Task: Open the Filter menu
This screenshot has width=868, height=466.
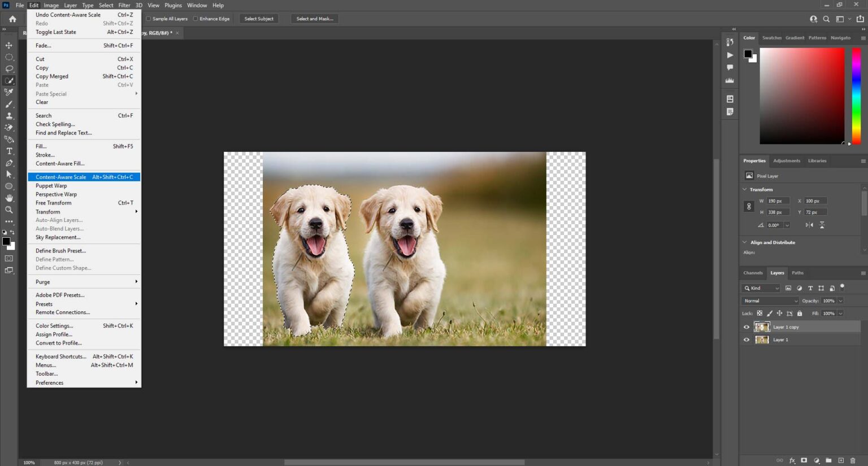Action: 124,5
